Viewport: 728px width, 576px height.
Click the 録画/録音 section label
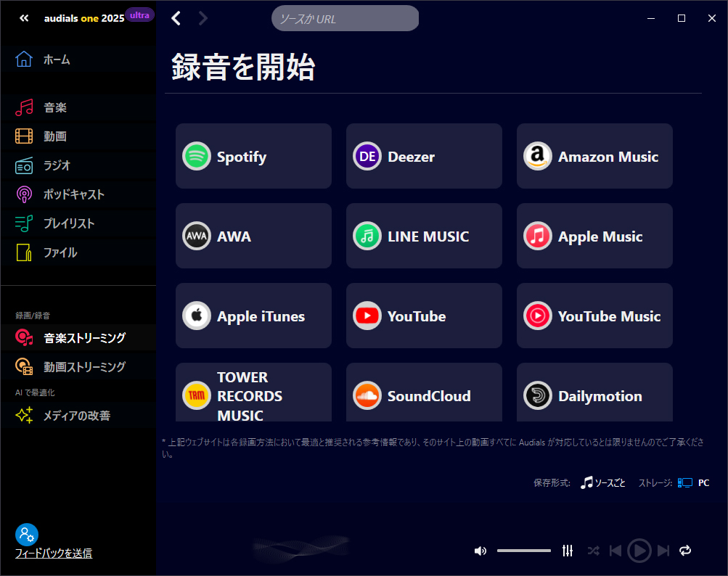click(x=33, y=316)
